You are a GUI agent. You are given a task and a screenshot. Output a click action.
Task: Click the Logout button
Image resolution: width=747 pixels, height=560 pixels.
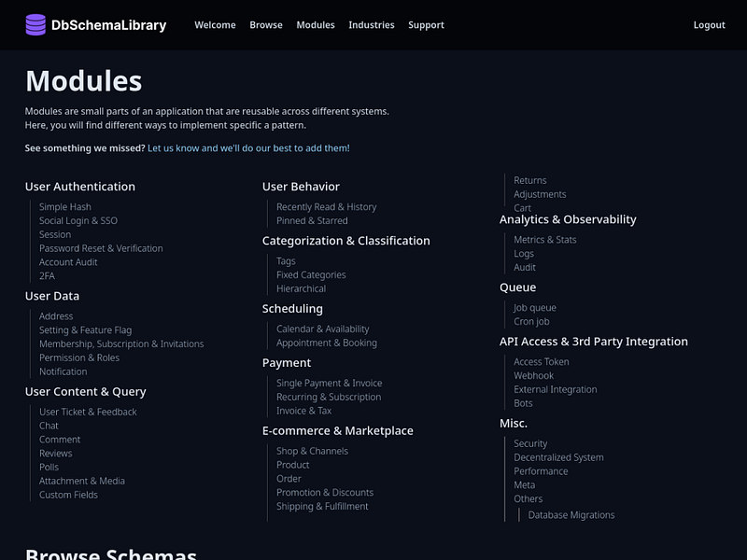(710, 25)
